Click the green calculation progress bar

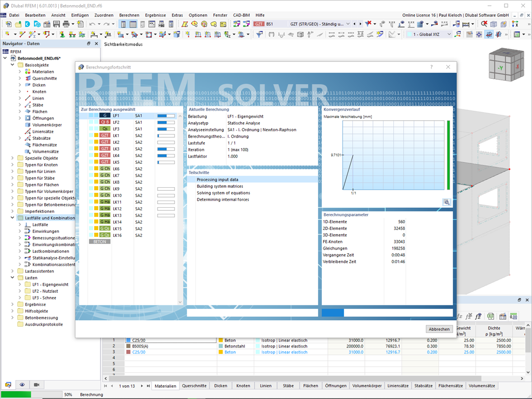click(15, 394)
